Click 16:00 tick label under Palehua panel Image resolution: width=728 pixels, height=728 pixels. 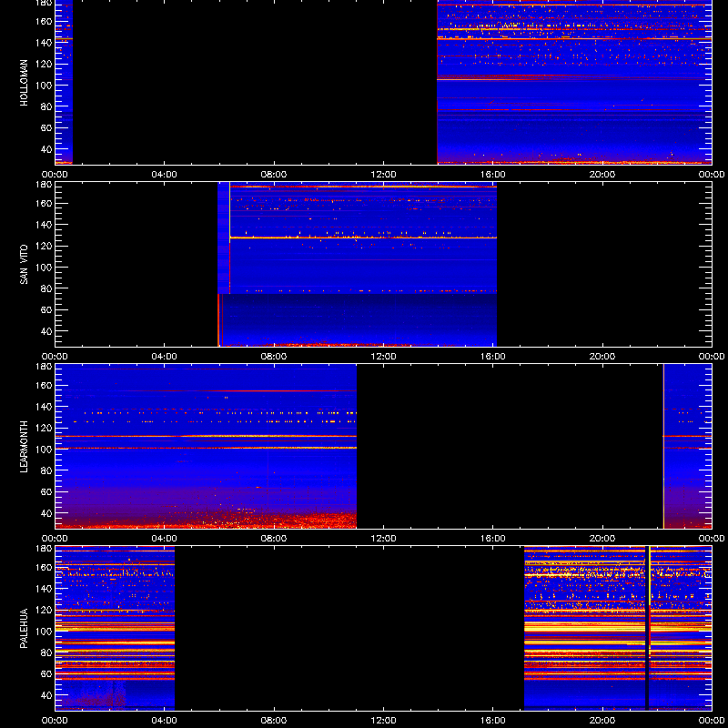pyautogui.click(x=493, y=721)
